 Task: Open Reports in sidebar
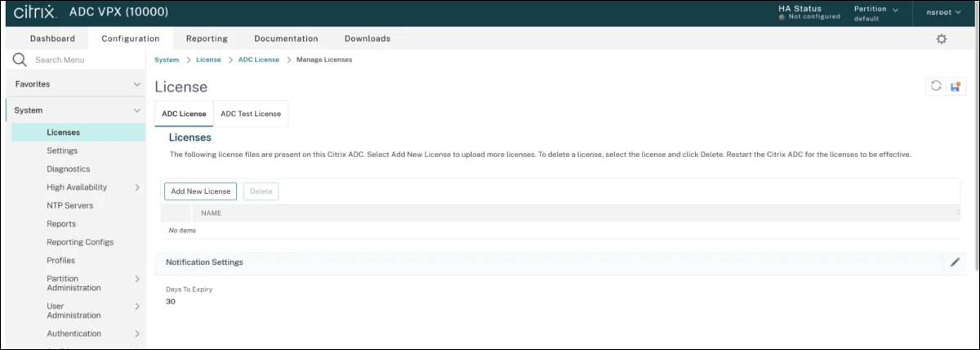[61, 224]
